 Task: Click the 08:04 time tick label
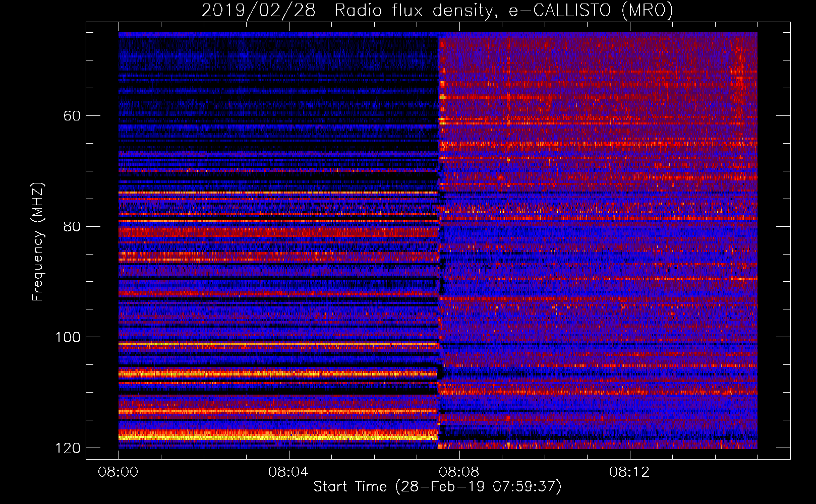pos(288,472)
